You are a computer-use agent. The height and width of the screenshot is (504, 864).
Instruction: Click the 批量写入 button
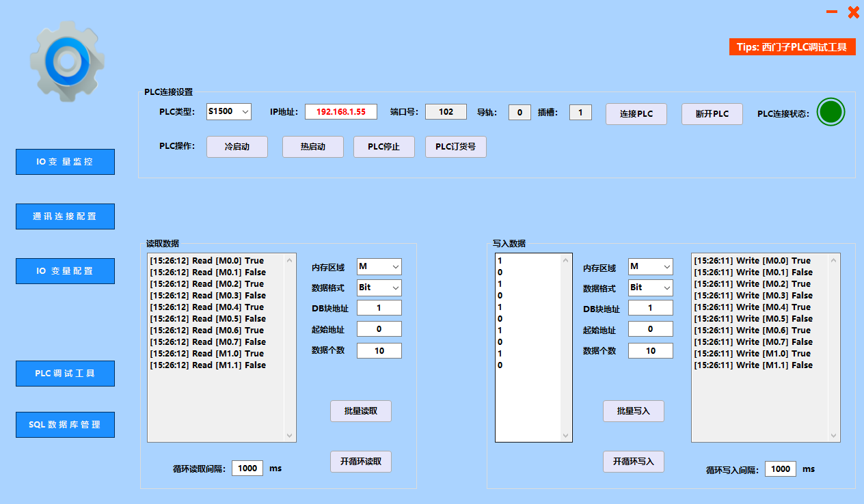634,411
